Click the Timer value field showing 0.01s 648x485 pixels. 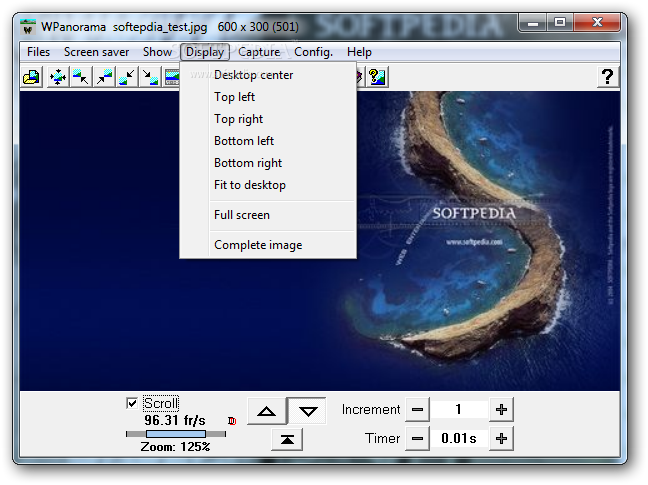click(459, 438)
